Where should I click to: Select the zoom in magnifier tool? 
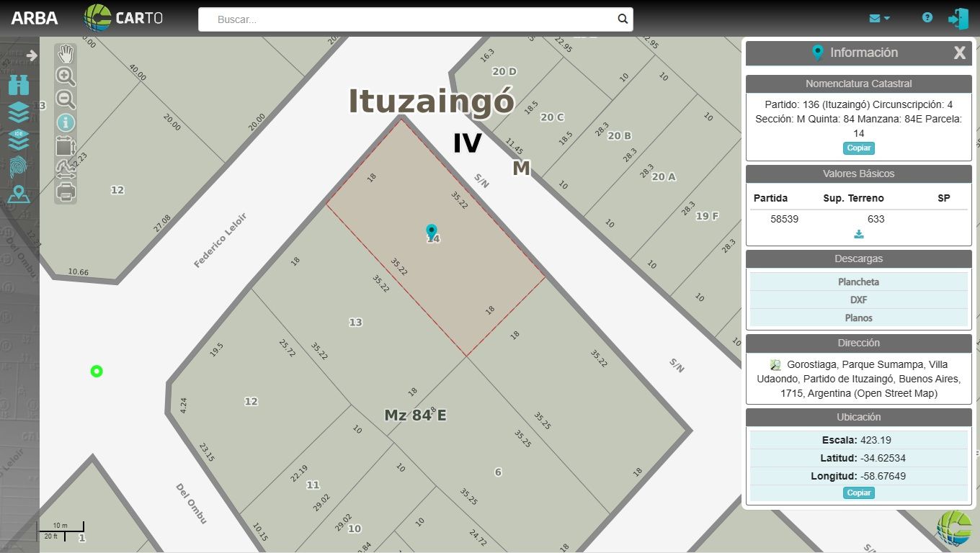point(66,77)
